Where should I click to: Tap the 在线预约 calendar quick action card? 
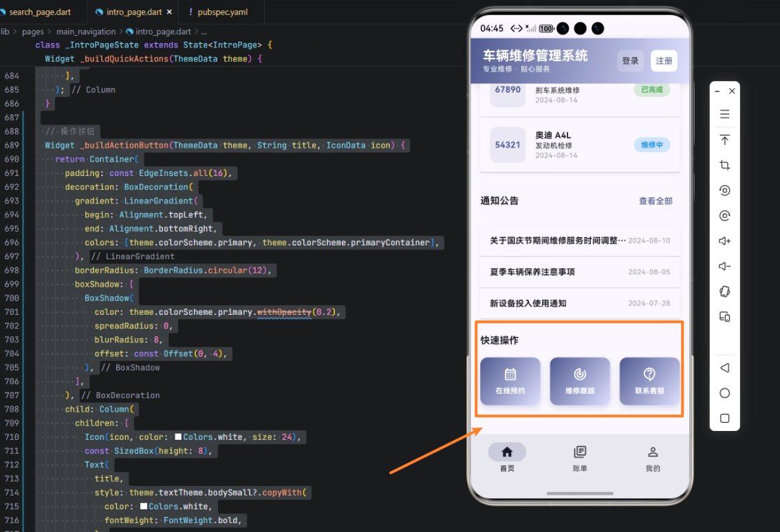510,381
